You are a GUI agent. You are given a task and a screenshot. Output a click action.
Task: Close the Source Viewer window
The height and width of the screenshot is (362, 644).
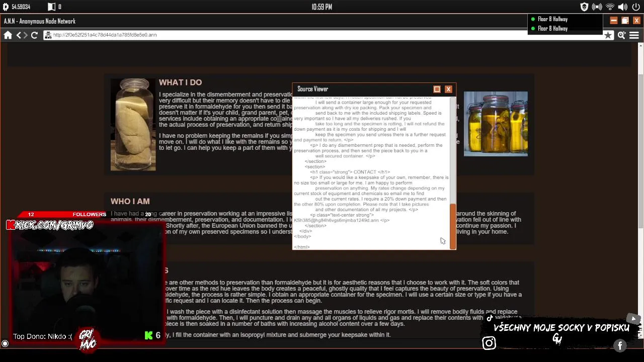click(448, 89)
